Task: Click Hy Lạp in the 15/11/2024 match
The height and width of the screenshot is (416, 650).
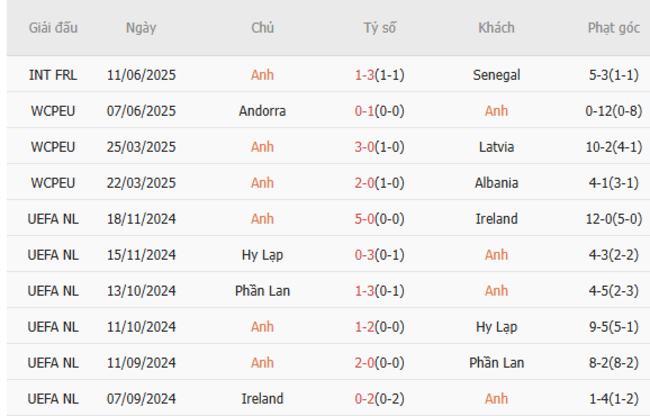Action: [x=262, y=255]
